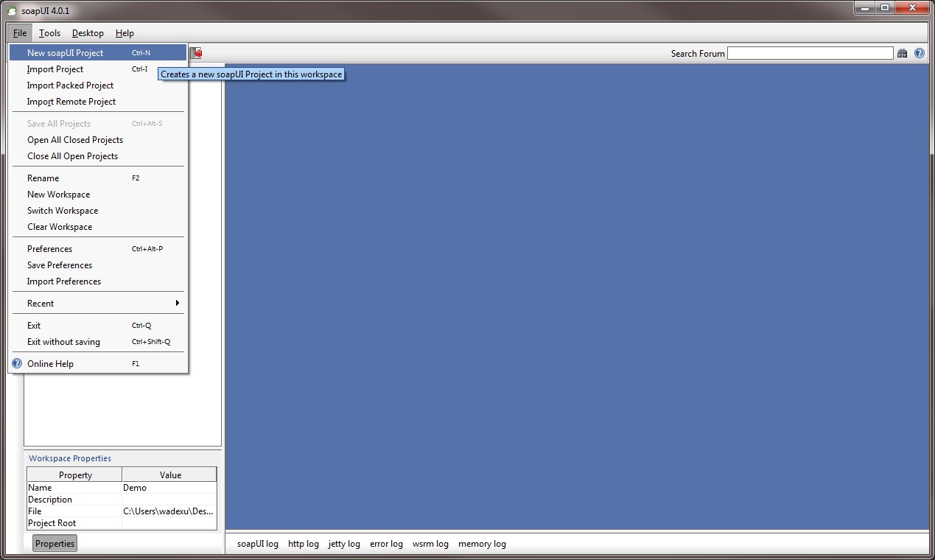The height and width of the screenshot is (560, 935).
Task: Open the jetty log tab
Action: 344,544
